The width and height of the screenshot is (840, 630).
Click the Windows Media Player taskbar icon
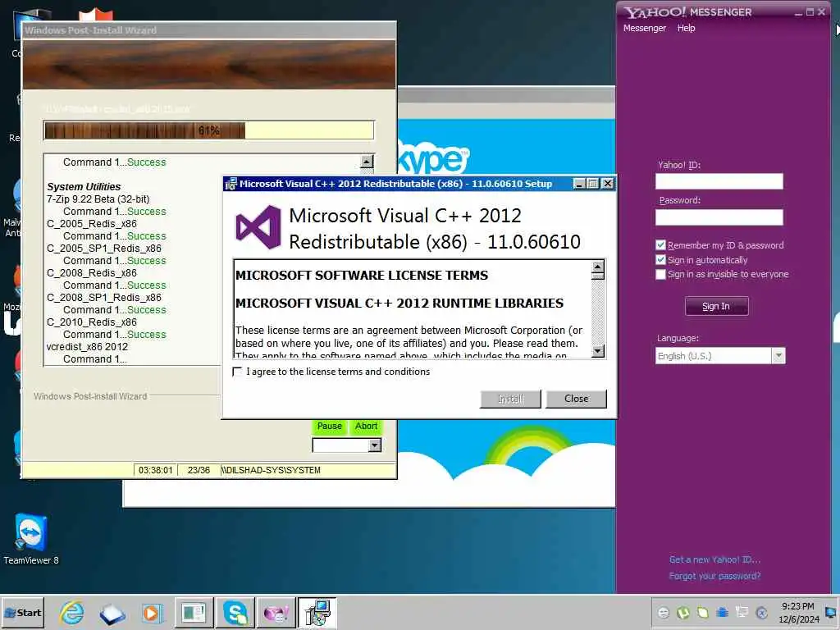point(152,613)
